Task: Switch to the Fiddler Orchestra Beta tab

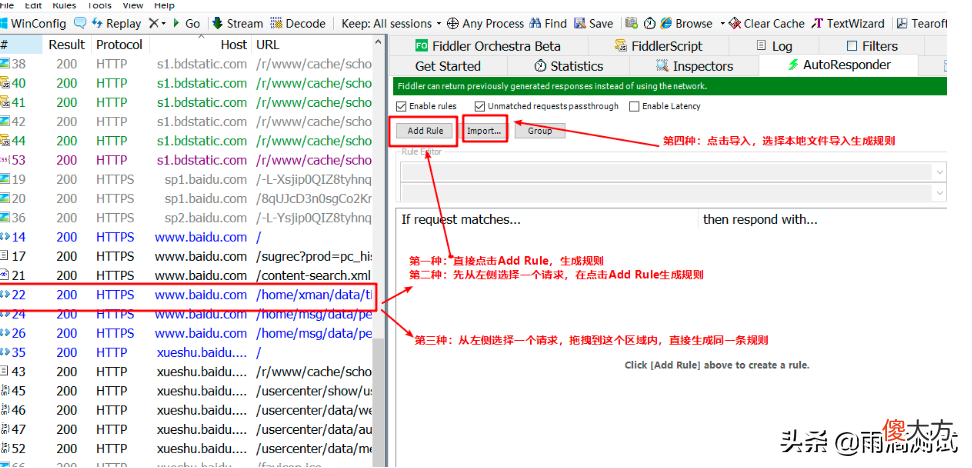Action: click(x=488, y=46)
